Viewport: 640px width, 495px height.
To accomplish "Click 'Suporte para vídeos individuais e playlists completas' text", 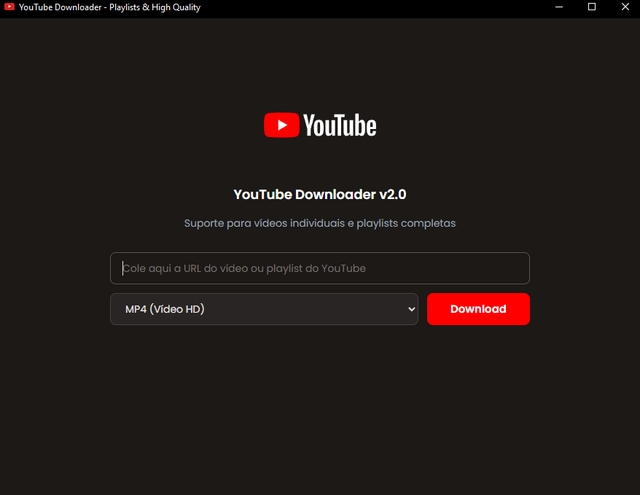I will (x=320, y=223).
